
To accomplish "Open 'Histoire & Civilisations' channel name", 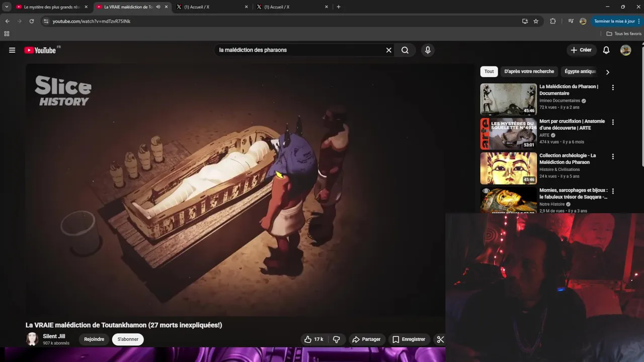I will (559, 169).
